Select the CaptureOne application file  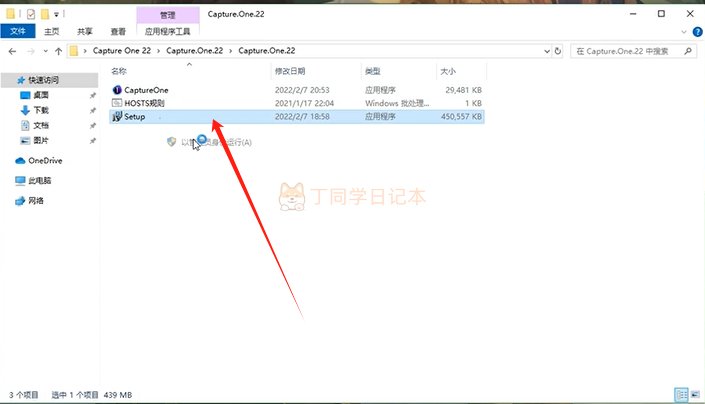[297, 90]
